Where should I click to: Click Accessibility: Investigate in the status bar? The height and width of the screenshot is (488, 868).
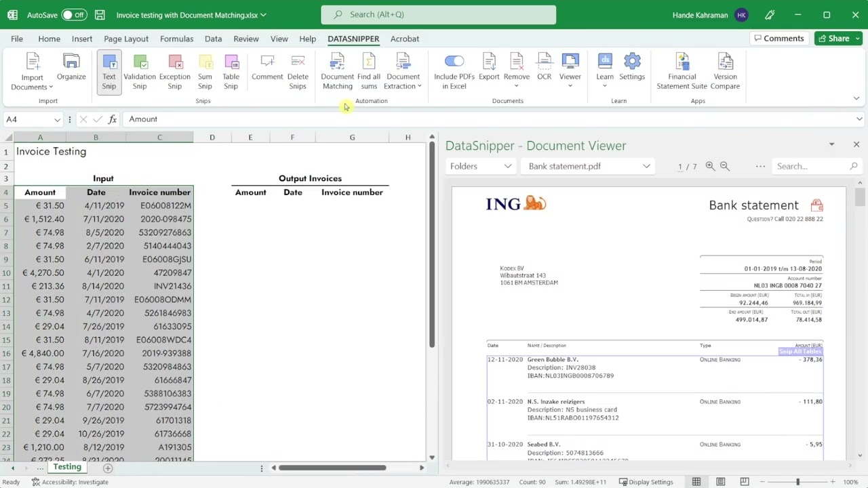70,482
